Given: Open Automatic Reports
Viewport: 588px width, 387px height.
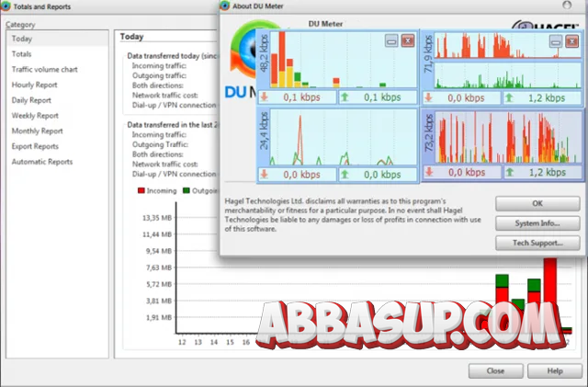Looking at the screenshot, I should 42,162.
